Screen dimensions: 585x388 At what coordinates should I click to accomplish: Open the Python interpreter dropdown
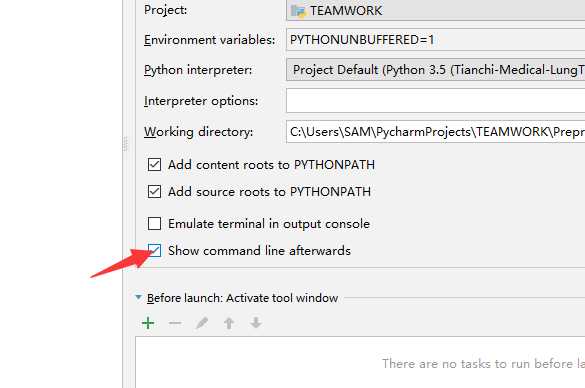click(x=435, y=70)
